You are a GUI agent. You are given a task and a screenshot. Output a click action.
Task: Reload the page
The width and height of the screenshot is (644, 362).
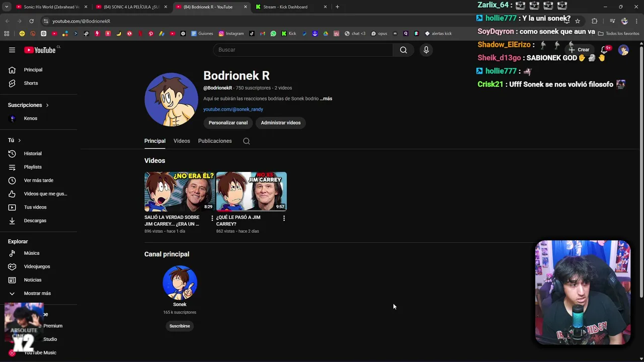click(31, 21)
